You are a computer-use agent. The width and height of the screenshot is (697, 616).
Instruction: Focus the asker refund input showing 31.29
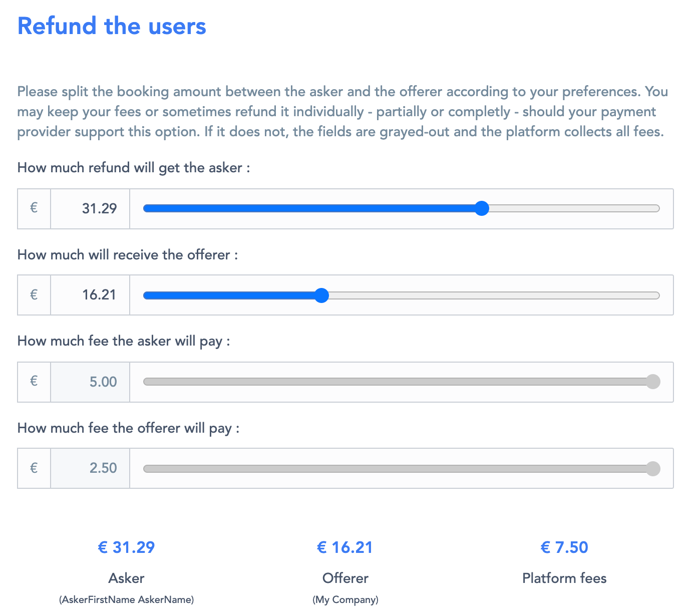pyautogui.click(x=90, y=208)
